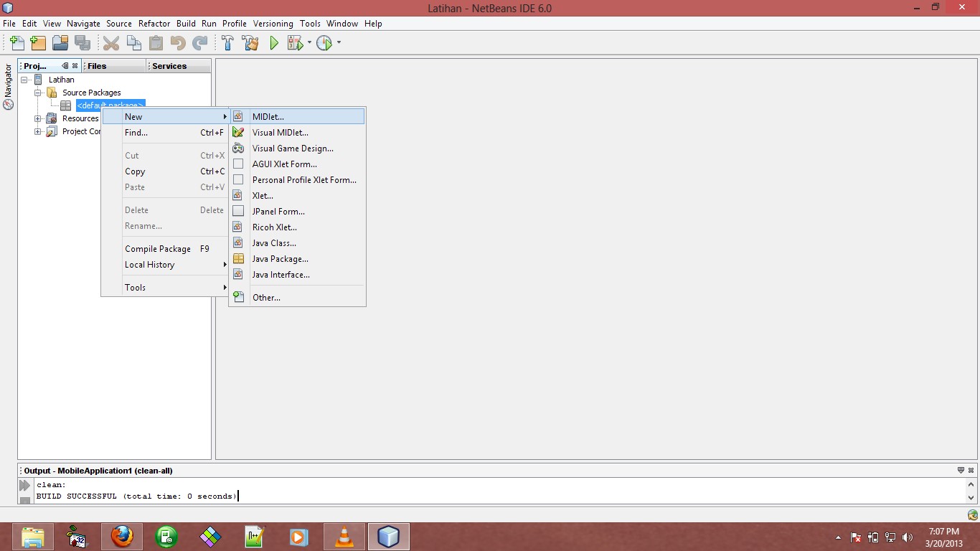This screenshot has width=980, height=551.
Task: Open the Navigate menu in the menu bar
Action: pos(83,24)
